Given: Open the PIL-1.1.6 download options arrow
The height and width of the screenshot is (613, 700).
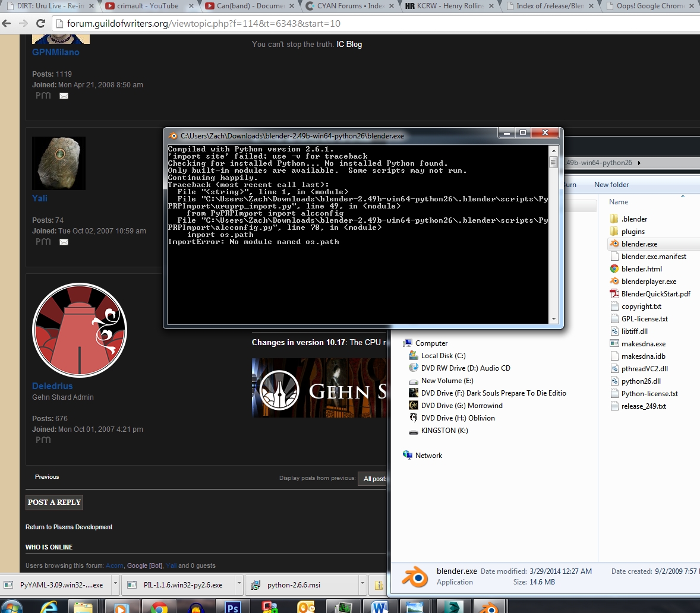Looking at the screenshot, I should pos(239,584).
